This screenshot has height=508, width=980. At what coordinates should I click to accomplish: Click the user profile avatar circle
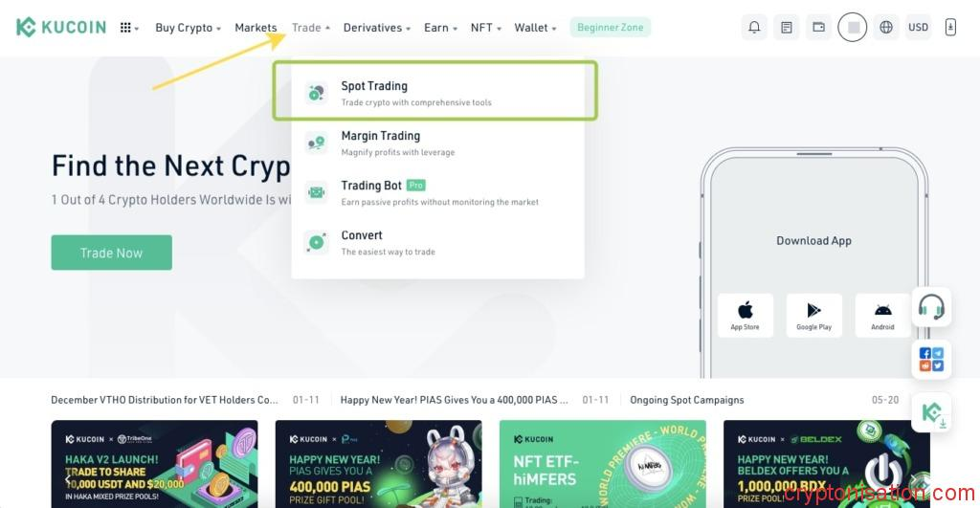[853, 28]
